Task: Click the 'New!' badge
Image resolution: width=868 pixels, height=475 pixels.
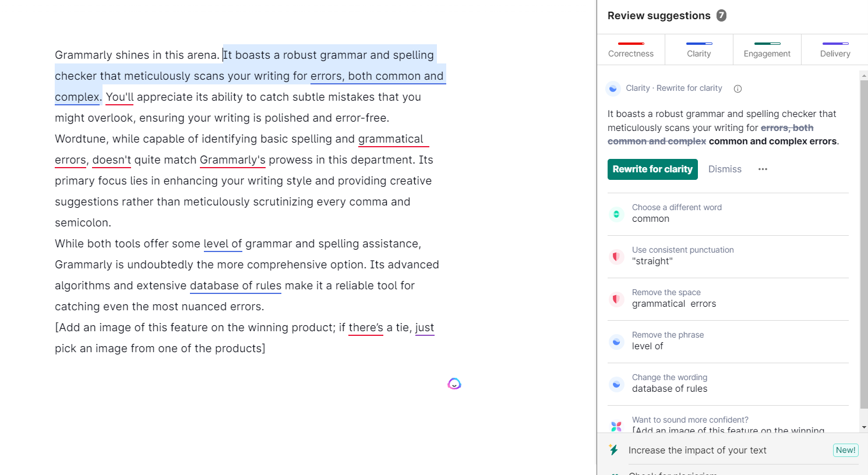Action: point(845,450)
